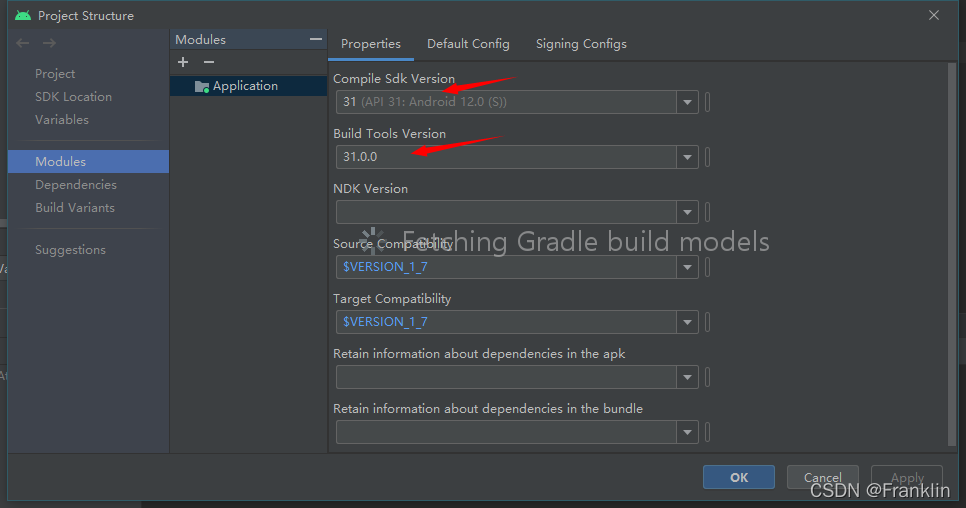Open Suggestions in the sidebar
Screen dimensions: 966x508
coord(70,250)
